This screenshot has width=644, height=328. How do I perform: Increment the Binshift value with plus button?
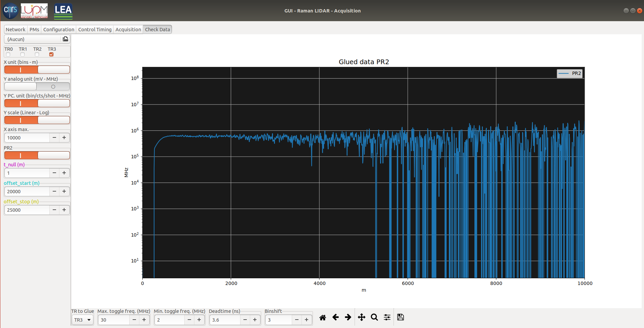307,320
